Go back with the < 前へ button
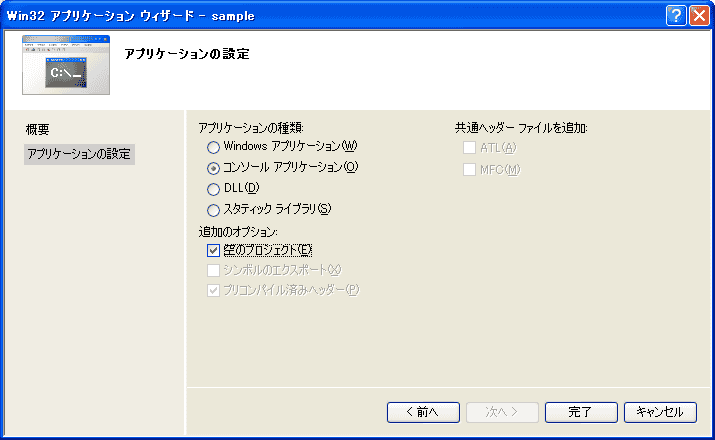715x440 pixels. coord(423,412)
